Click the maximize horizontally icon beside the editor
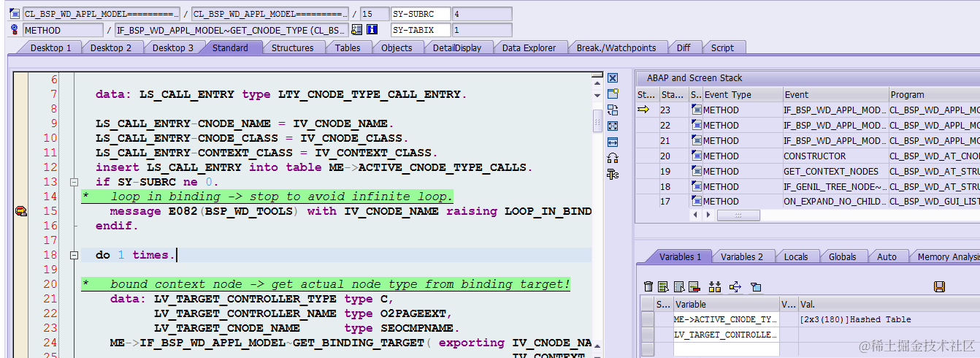980x358 pixels. [x=613, y=142]
